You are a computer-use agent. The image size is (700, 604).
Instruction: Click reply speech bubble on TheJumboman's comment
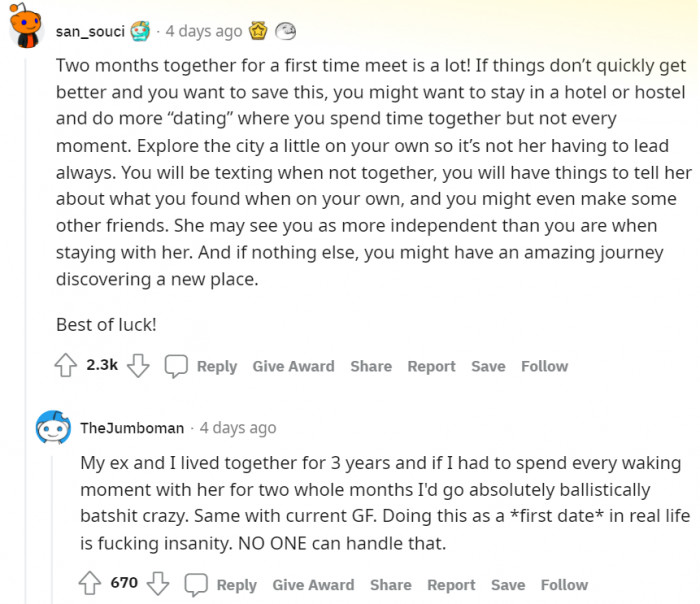(x=196, y=584)
